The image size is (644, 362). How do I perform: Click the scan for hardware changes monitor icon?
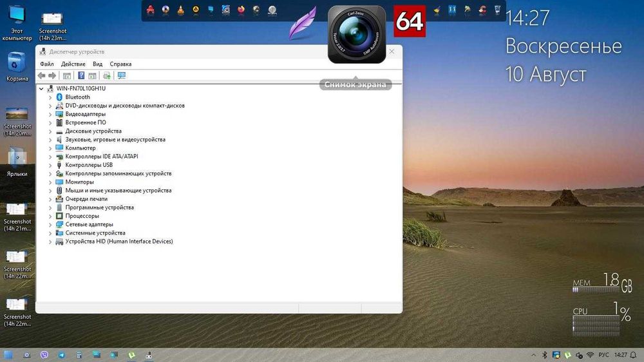pyautogui.click(x=122, y=75)
